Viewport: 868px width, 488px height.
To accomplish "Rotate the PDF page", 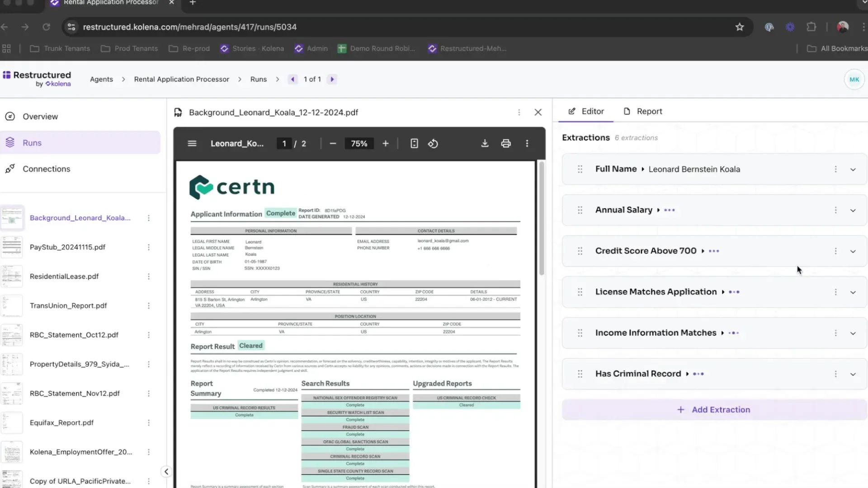I will tap(433, 143).
